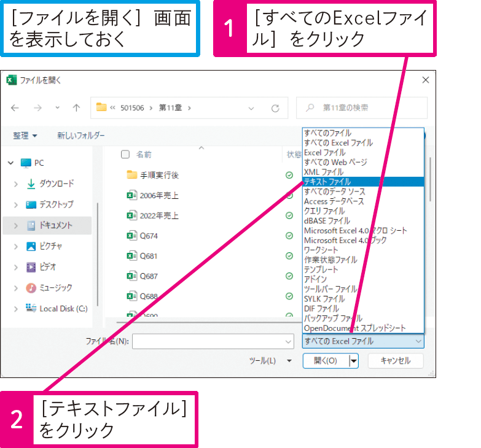Click the file list horizontal scrollbar
This screenshot has height=448, width=481.
[209, 322]
